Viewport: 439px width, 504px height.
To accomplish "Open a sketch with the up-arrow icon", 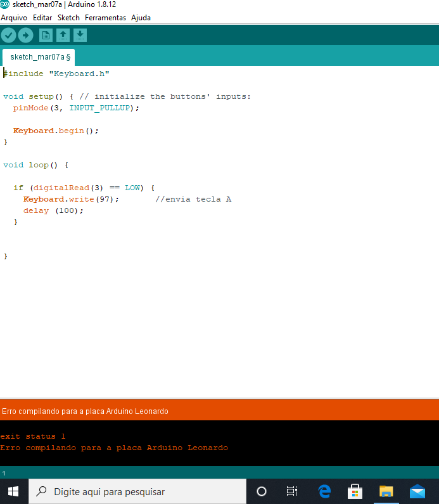I will tap(63, 35).
